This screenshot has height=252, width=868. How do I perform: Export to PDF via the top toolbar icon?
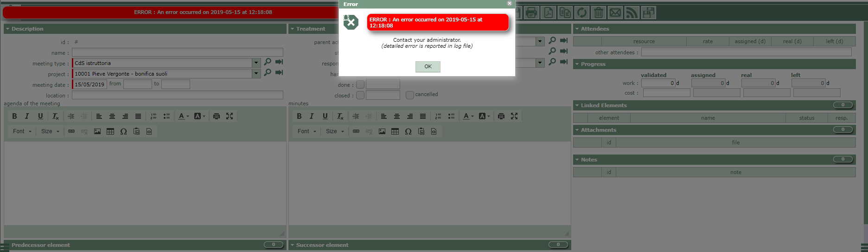548,13
